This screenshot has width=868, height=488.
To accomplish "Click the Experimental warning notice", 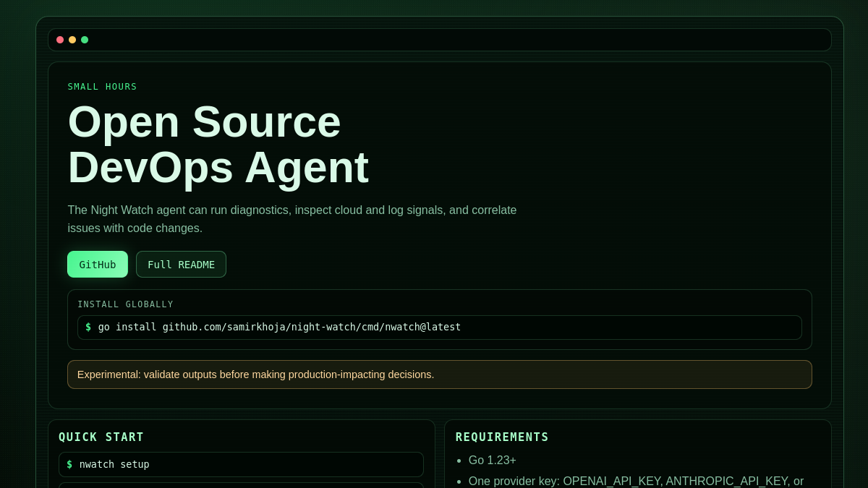I will (440, 374).
